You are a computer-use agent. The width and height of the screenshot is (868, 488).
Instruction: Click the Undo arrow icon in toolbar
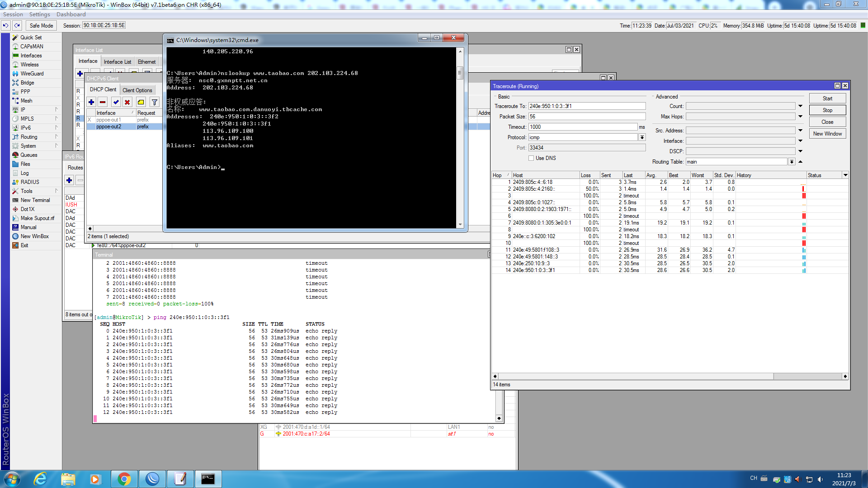pyautogui.click(x=5, y=26)
